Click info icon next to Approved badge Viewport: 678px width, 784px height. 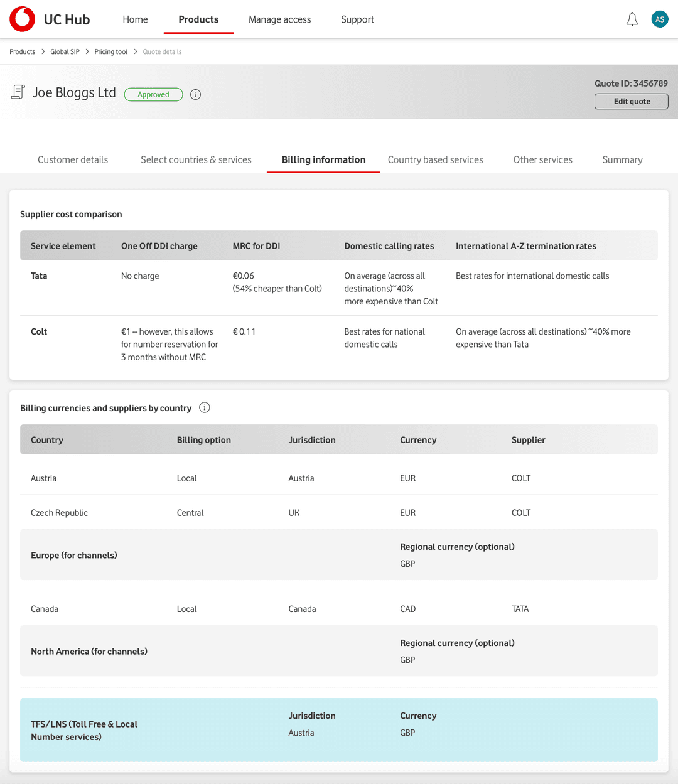[x=195, y=95]
